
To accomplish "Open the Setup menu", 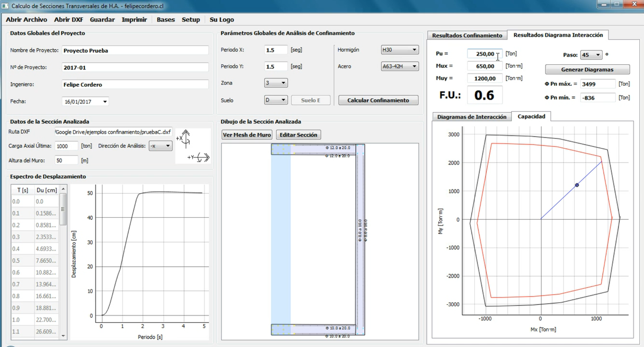I will click(190, 20).
